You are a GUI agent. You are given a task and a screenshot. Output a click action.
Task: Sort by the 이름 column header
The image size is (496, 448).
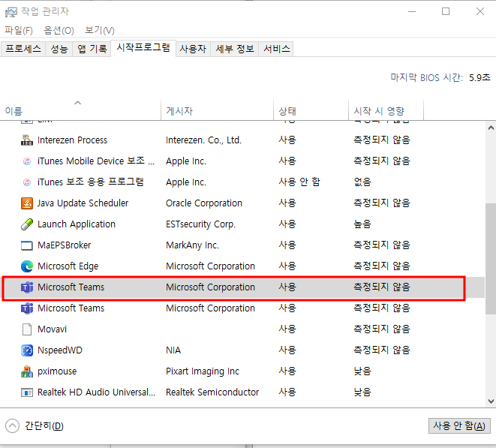tap(80, 110)
